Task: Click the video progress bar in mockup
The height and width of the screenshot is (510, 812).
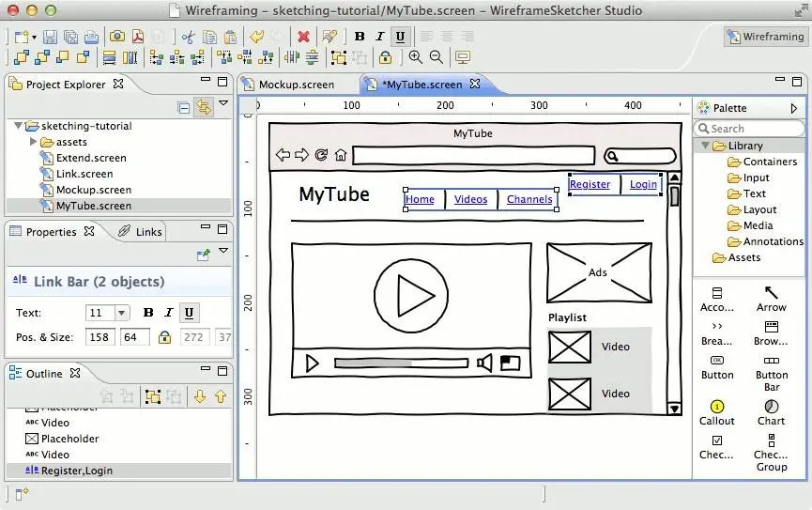Action: (x=401, y=363)
